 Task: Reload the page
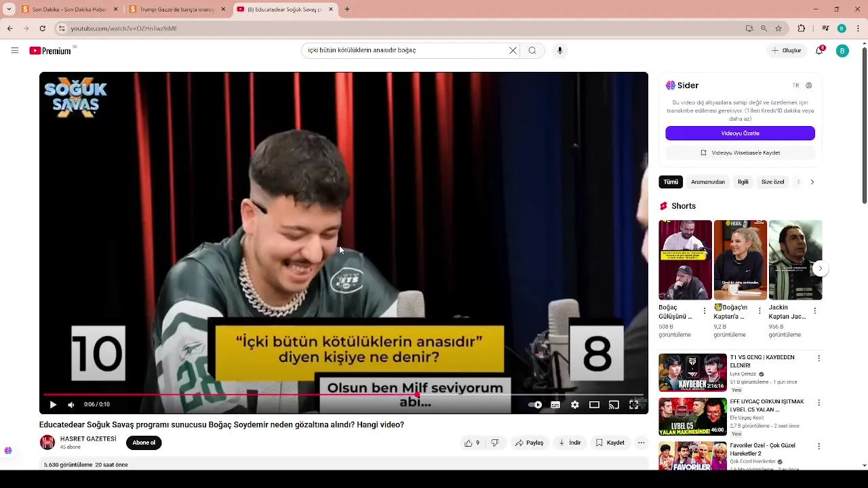tap(42, 28)
